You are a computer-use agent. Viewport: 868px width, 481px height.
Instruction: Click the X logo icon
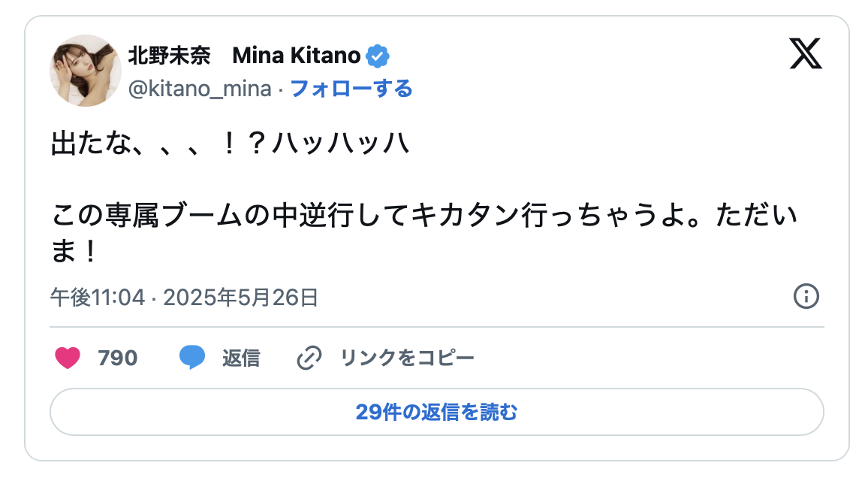point(806,54)
